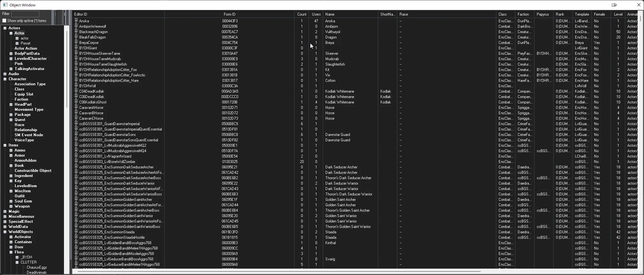Image resolution: width=644 pixels, height=275 pixels.
Task: Click the tree panel's vertical scrollbar
Action: pos(67,69)
